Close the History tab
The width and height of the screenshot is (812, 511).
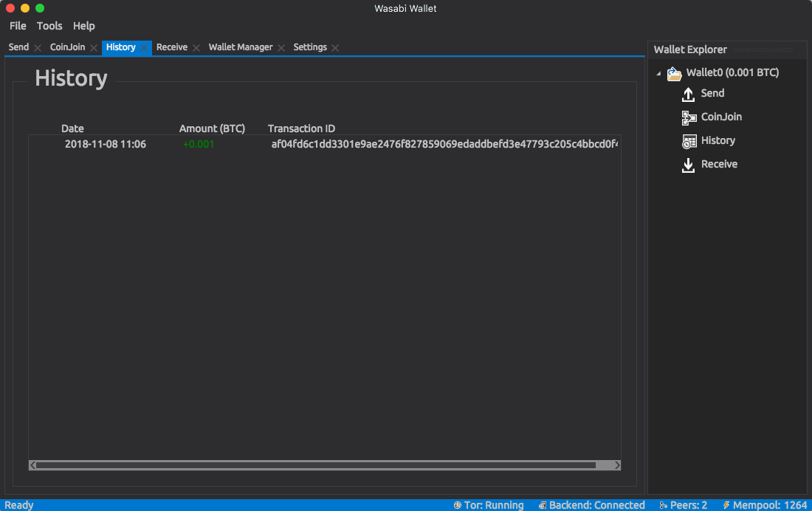(x=144, y=48)
